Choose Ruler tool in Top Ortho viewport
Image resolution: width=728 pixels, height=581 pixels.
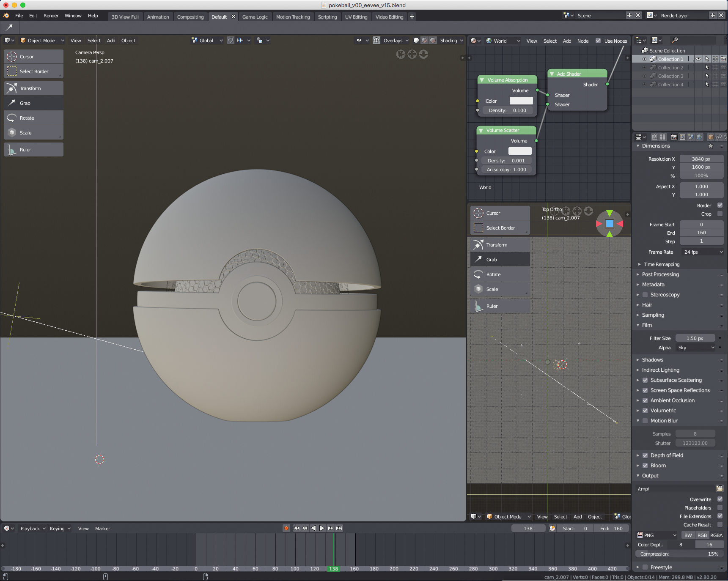pos(500,306)
